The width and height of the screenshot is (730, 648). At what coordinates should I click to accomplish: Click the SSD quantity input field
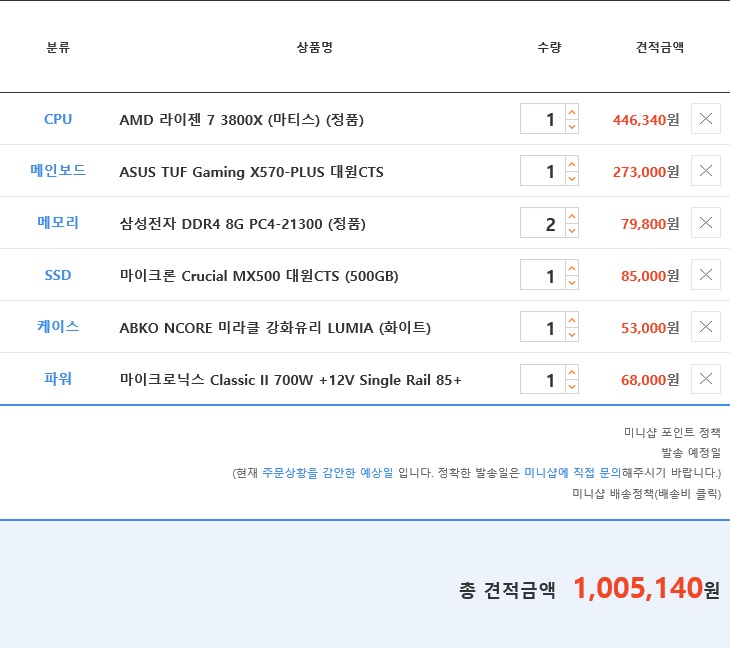pos(543,275)
